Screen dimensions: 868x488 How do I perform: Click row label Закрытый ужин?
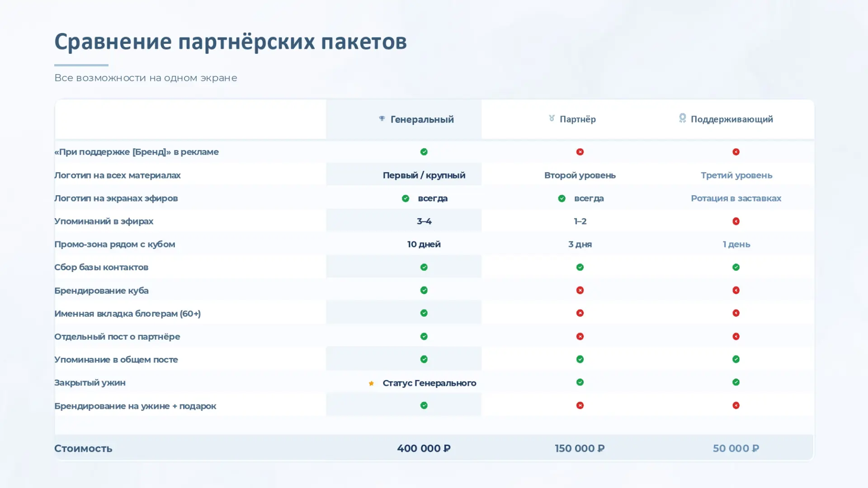[90, 383]
